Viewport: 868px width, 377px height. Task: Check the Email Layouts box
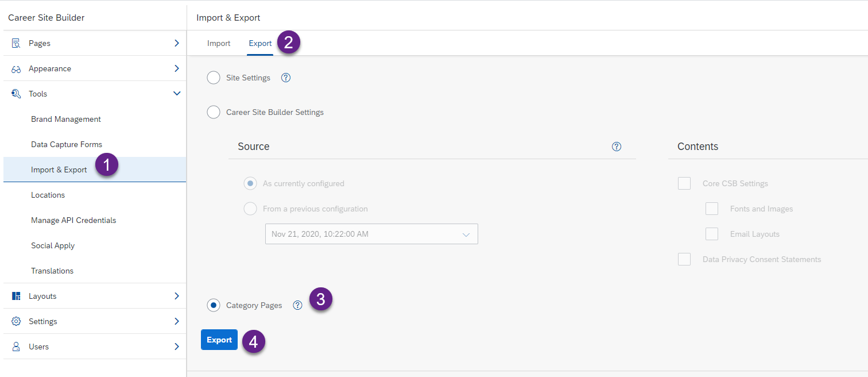click(712, 234)
